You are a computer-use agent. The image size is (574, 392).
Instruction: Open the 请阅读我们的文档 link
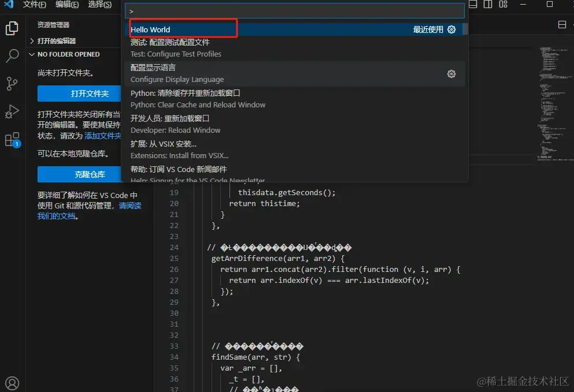(x=90, y=211)
